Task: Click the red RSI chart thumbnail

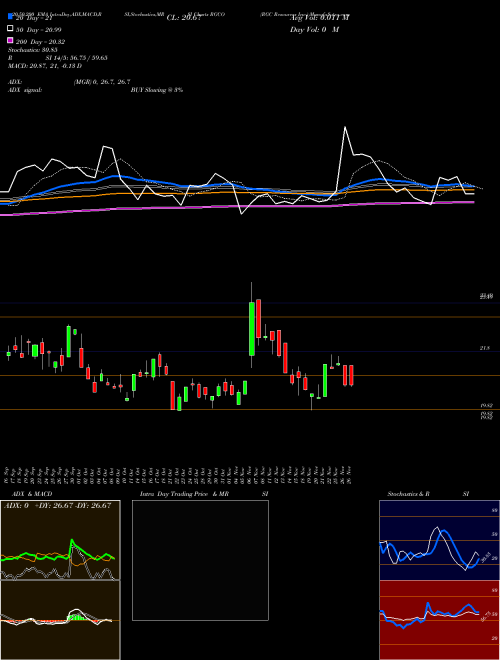Action: pyautogui.click(x=439, y=620)
